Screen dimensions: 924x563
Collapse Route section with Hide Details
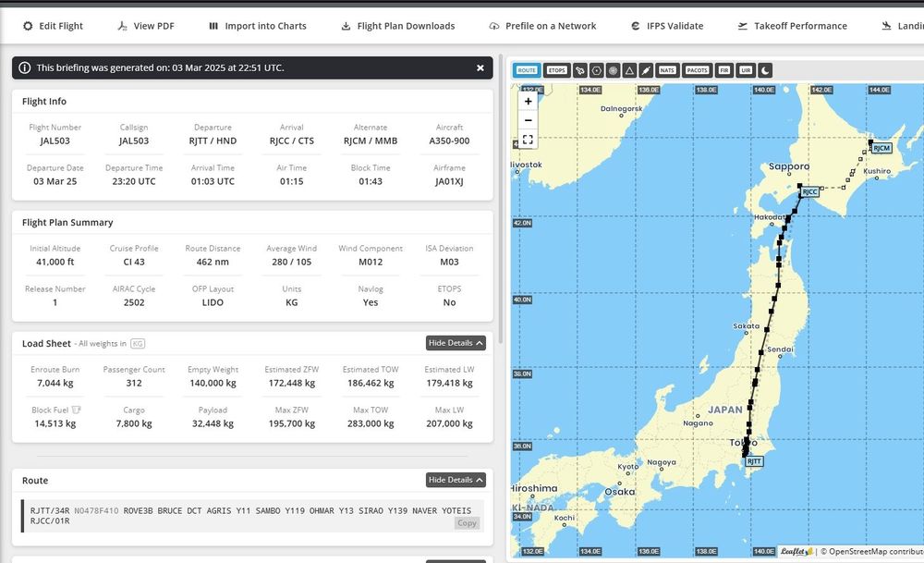click(456, 480)
